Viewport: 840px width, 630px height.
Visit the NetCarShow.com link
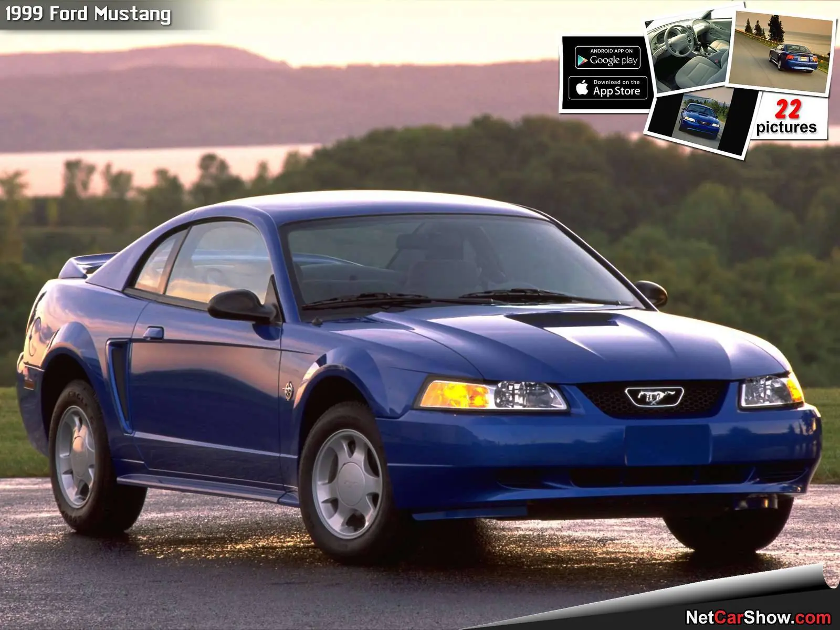click(758, 617)
